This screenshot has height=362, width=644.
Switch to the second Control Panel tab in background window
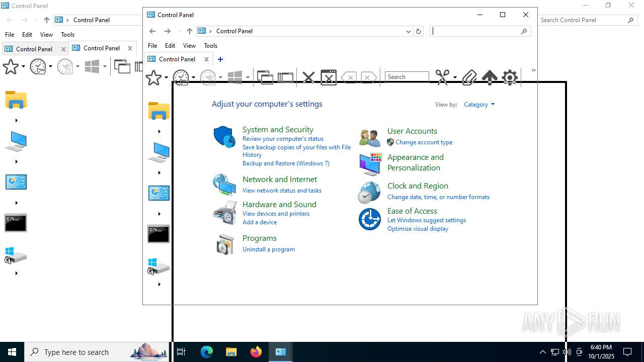click(102, 48)
